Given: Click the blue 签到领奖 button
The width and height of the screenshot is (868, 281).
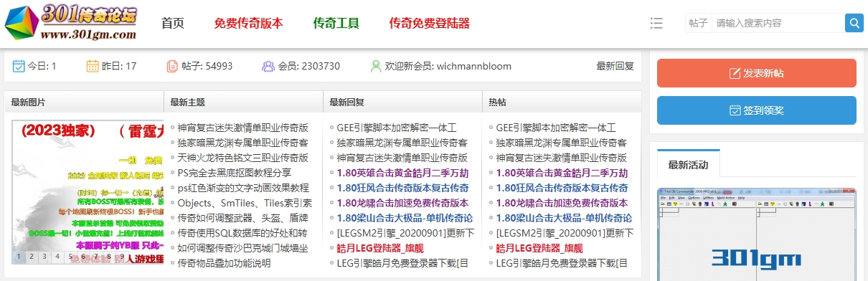Looking at the screenshot, I should 757,110.
